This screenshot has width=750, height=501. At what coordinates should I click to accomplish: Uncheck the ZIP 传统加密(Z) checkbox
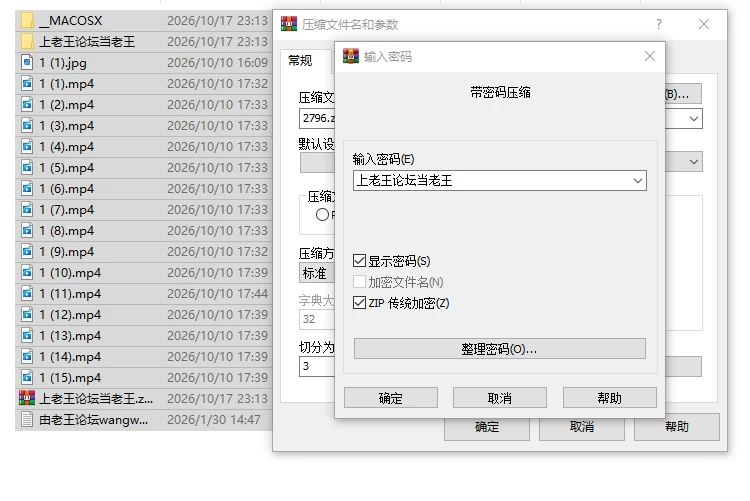(359, 303)
